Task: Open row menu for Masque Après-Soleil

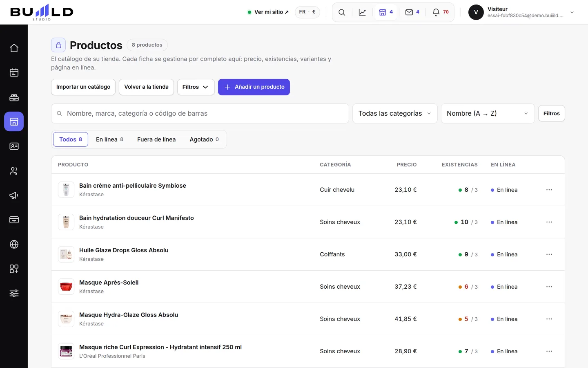Action: 549,287
